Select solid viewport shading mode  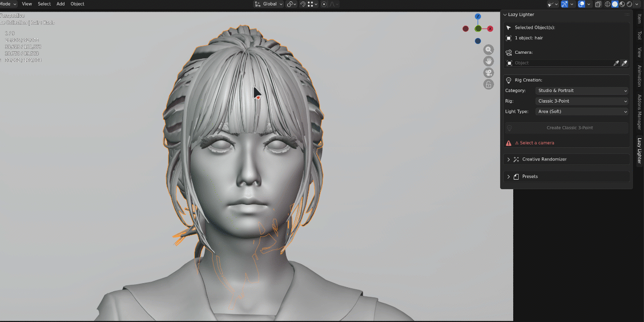point(615,4)
